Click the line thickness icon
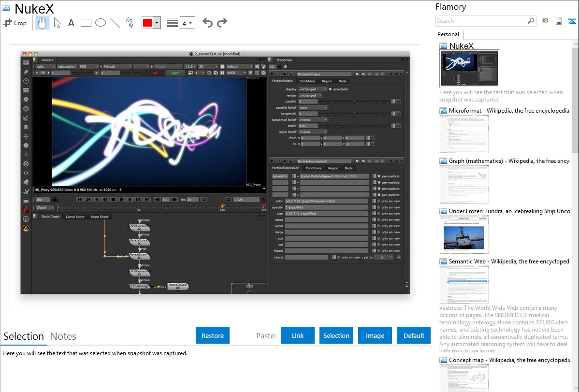The height and width of the screenshot is (392, 579). tap(172, 23)
